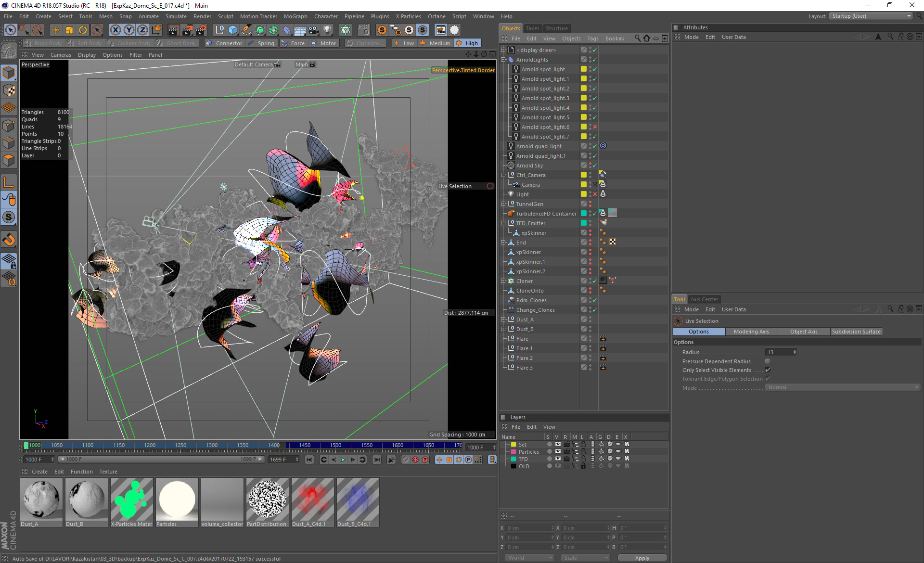The width and height of the screenshot is (924, 563).
Task: Open the MoGraph menu
Action: [295, 16]
